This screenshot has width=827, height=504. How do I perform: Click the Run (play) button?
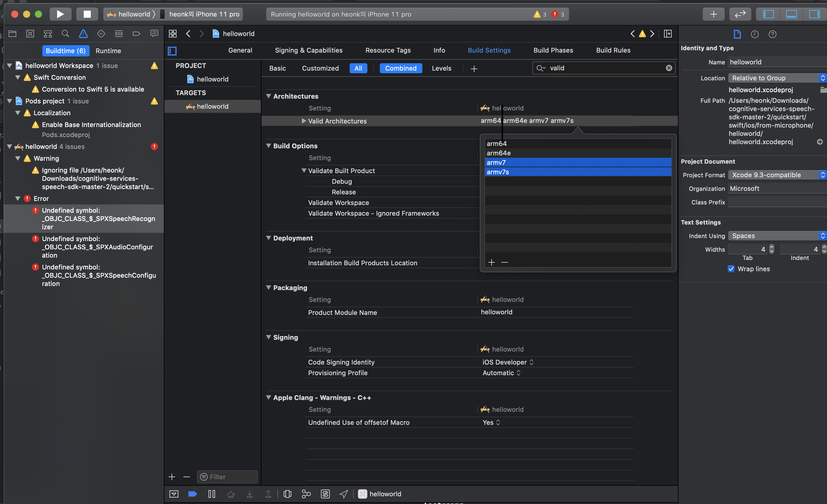tap(60, 14)
